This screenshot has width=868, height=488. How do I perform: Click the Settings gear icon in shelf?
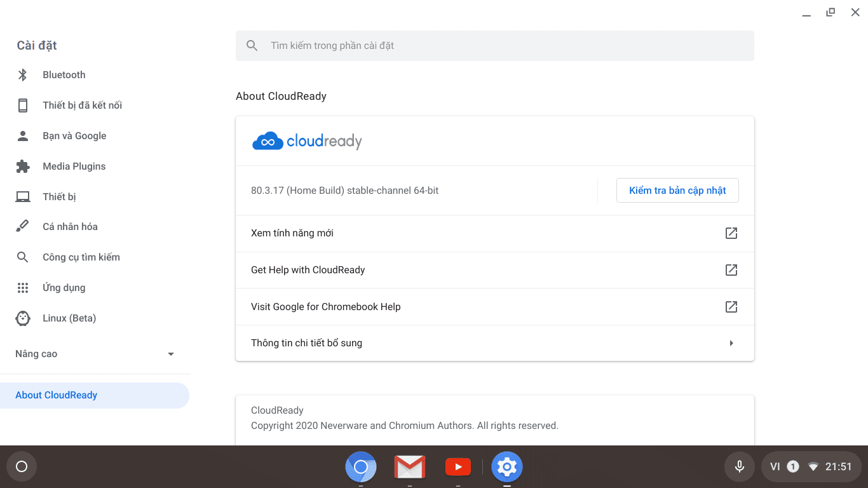(x=506, y=468)
